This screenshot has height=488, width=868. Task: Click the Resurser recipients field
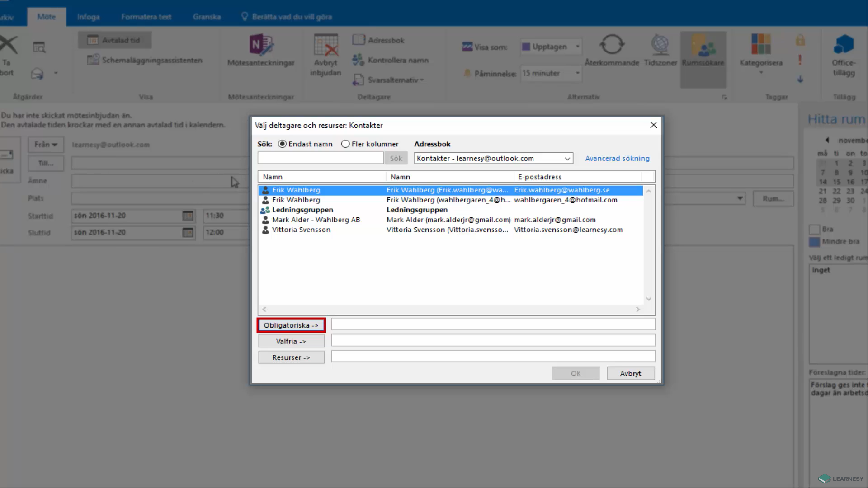[x=493, y=357]
